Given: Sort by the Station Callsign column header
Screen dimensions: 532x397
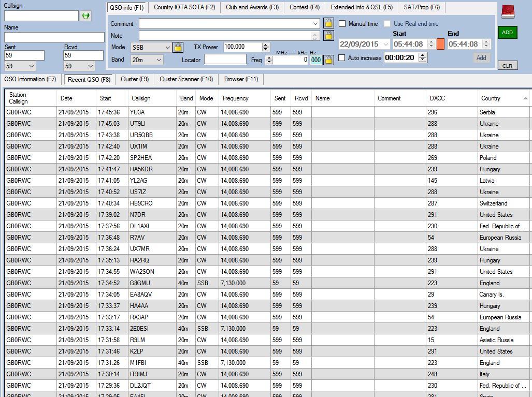Looking at the screenshot, I should pos(31,98).
